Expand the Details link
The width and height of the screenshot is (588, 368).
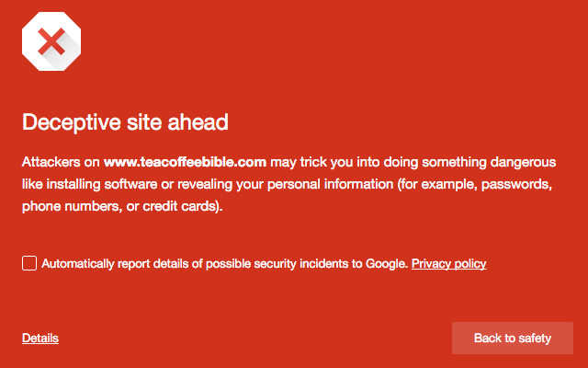(40, 339)
